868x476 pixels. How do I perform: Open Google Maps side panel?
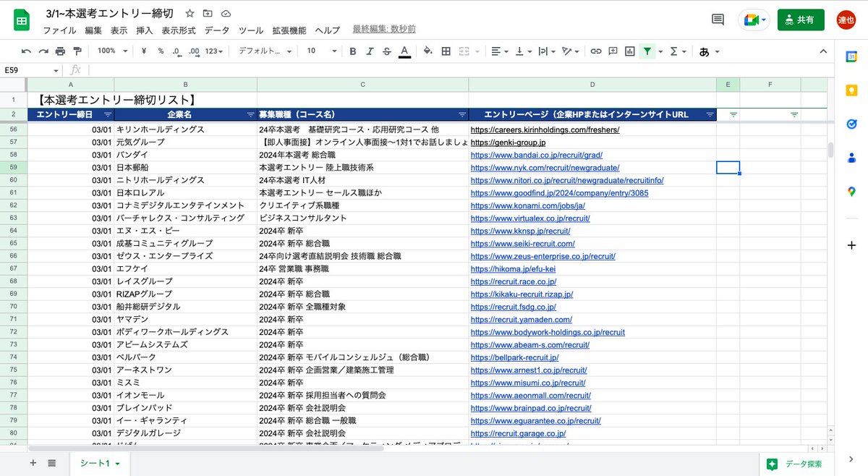851,191
